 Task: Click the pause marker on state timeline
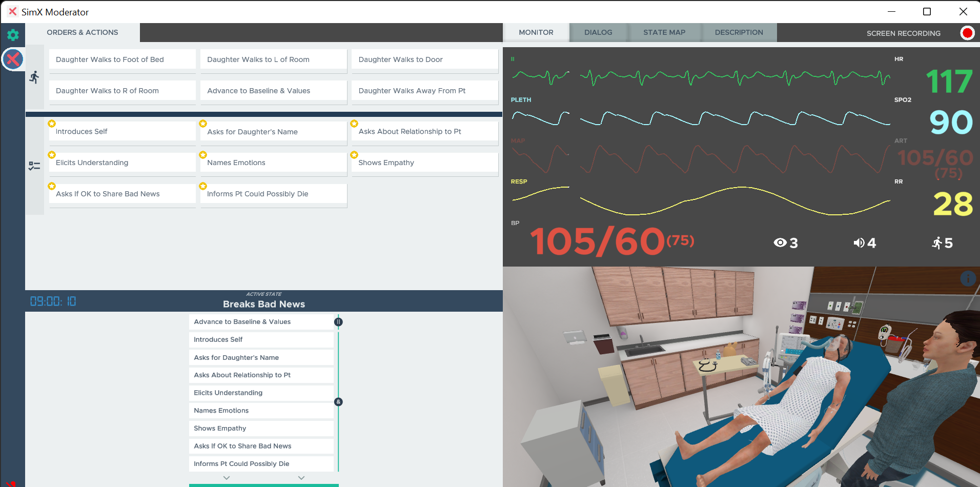pyautogui.click(x=338, y=322)
